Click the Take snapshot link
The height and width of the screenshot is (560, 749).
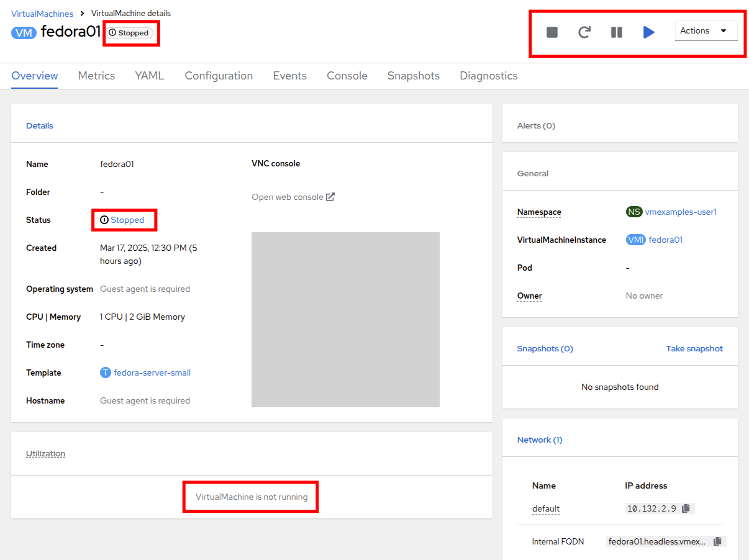[694, 348]
